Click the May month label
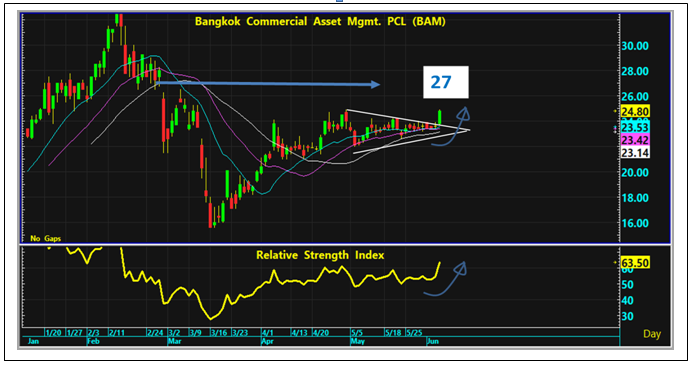692x366 pixels. pos(357,341)
